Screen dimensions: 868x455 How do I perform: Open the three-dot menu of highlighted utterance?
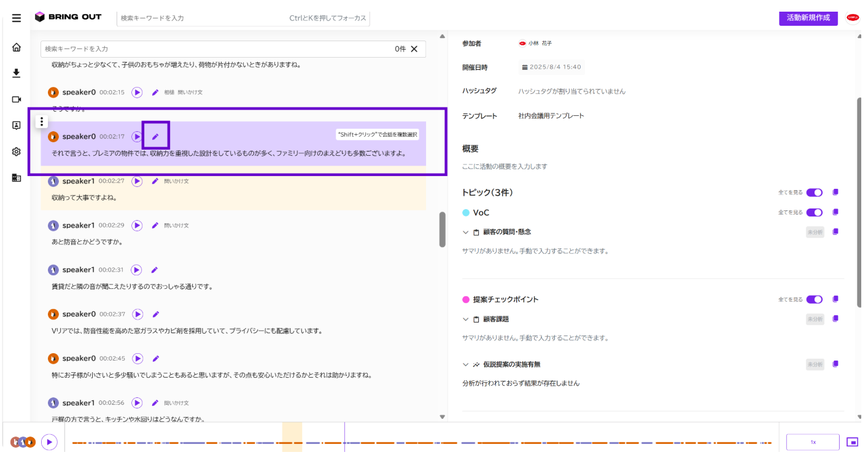pos(41,121)
